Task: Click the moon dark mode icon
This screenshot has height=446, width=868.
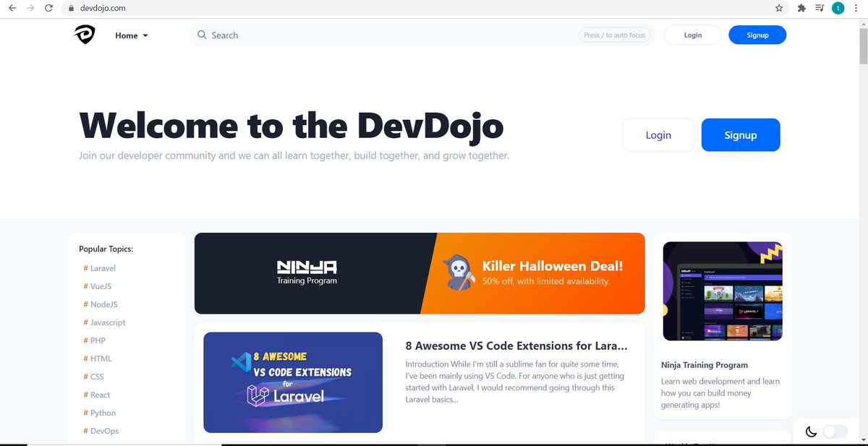Action: tap(811, 432)
